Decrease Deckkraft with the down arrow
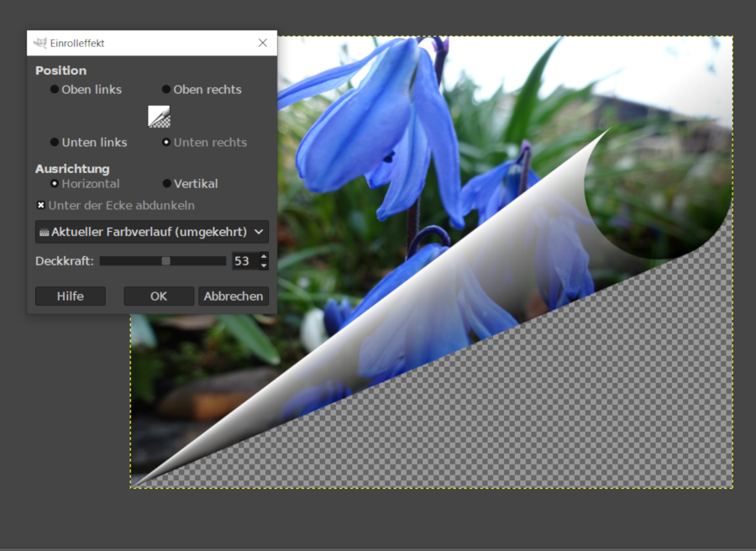The image size is (756, 551). tap(264, 265)
